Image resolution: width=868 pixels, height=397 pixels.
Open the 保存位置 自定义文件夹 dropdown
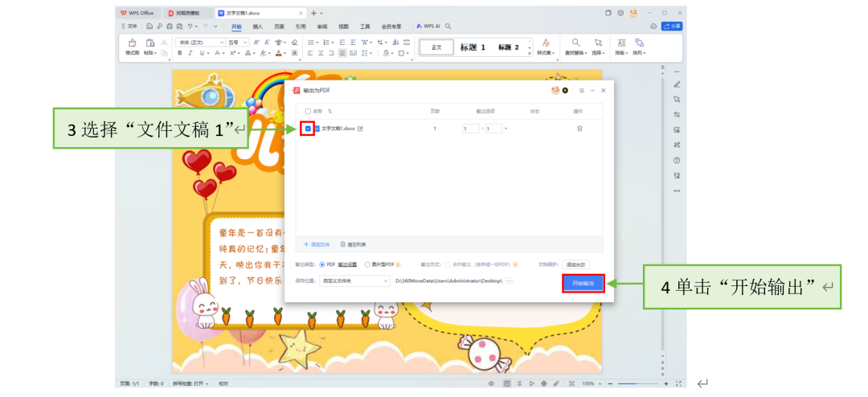coord(355,280)
